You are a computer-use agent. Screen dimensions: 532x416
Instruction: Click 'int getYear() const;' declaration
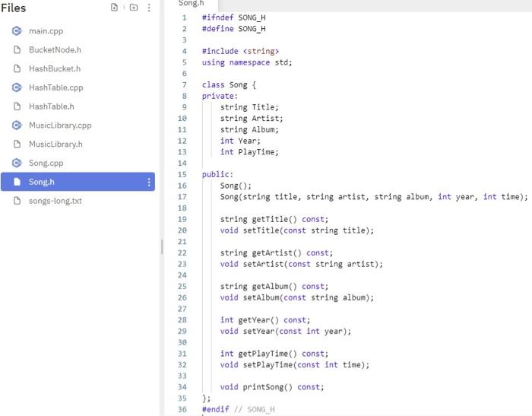point(265,320)
